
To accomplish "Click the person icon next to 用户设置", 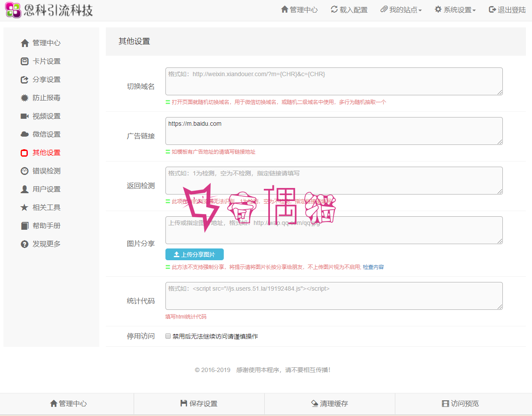I will point(25,189).
